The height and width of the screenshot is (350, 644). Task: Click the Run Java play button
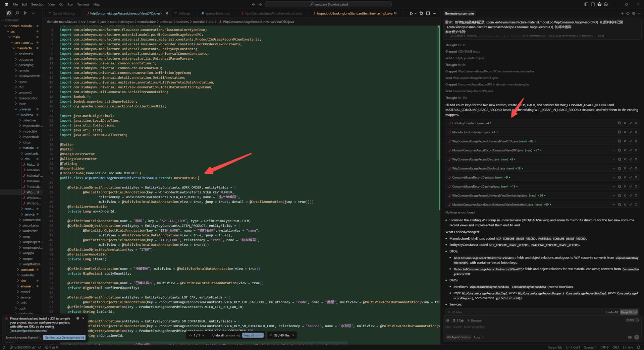[411, 13]
